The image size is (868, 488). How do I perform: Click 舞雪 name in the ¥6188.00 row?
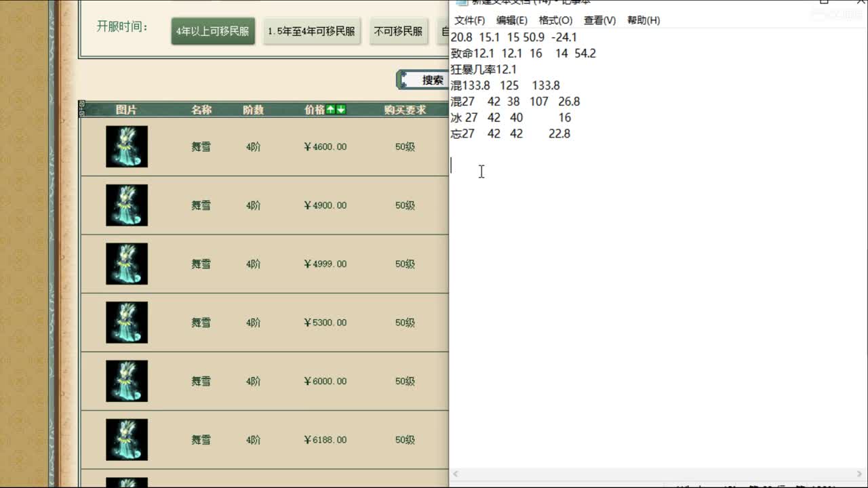point(201,440)
